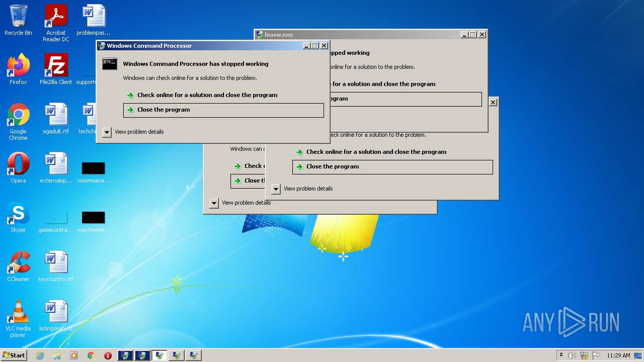The height and width of the screenshot is (362, 644).
Task: Open the Recycle Bin desktop icon
Action: pos(18,20)
